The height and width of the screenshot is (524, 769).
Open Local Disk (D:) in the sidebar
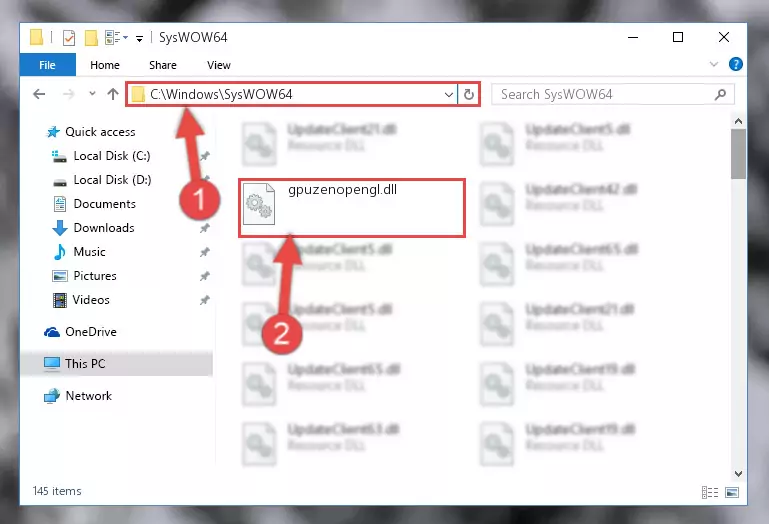(x=112, y=180)
